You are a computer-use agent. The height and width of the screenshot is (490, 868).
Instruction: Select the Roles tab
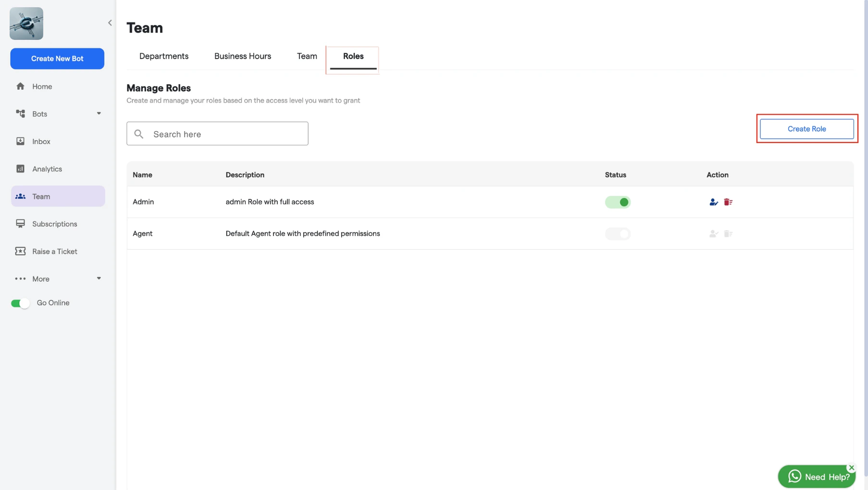pyautogui.click(x=353, y=56)
